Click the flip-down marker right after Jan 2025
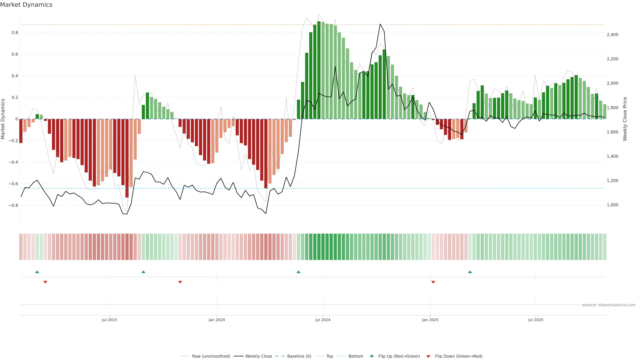Screen dimensions: 644x362 pyautogui.click(x=433, y=282)
